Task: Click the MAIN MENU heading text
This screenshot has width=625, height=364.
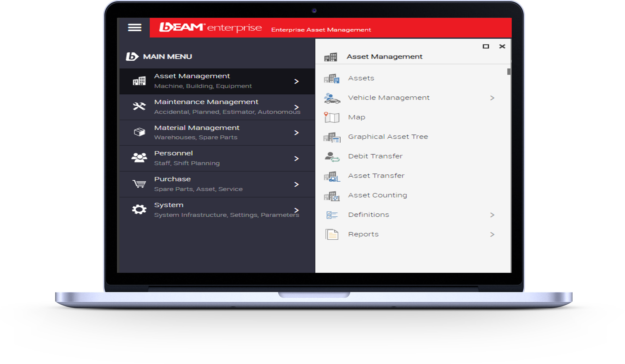Action: 167,57
